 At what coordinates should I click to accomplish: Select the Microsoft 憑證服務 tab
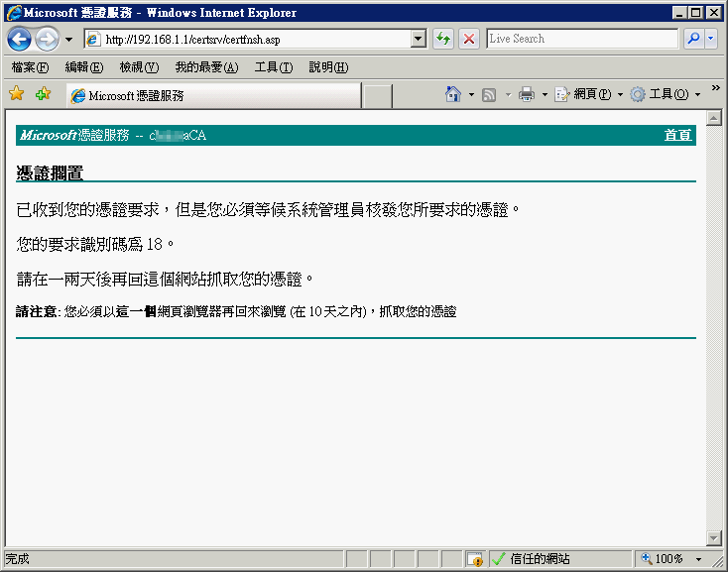213,96
